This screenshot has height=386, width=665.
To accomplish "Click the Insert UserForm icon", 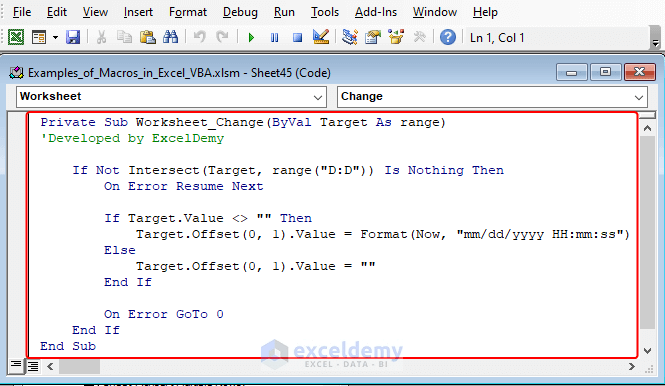I will tap(39, 37).
